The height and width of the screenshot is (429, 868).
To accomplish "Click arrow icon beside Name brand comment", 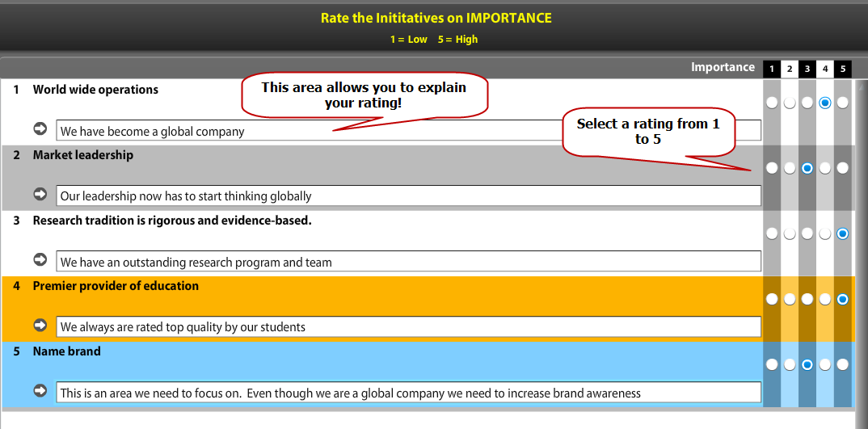I will tap(40, 390).
